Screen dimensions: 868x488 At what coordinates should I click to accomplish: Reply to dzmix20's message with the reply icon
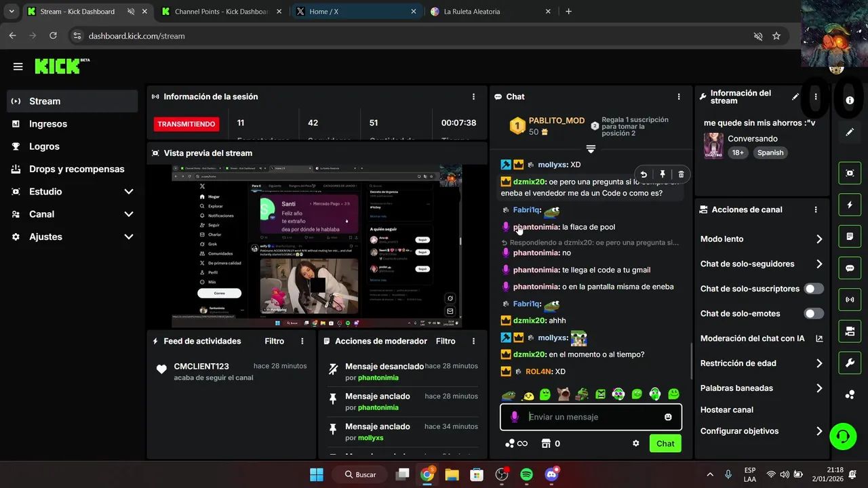tap(644, 174)
